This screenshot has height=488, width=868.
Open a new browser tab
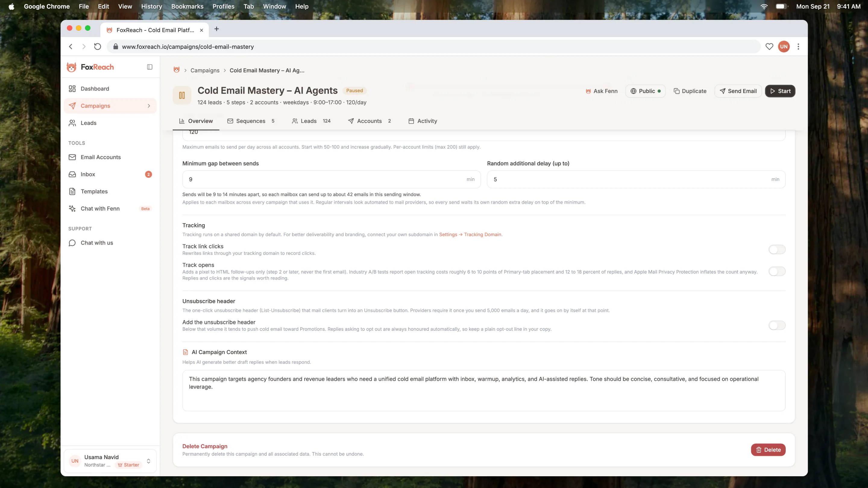pyautogui.click(x=217, y=29)
